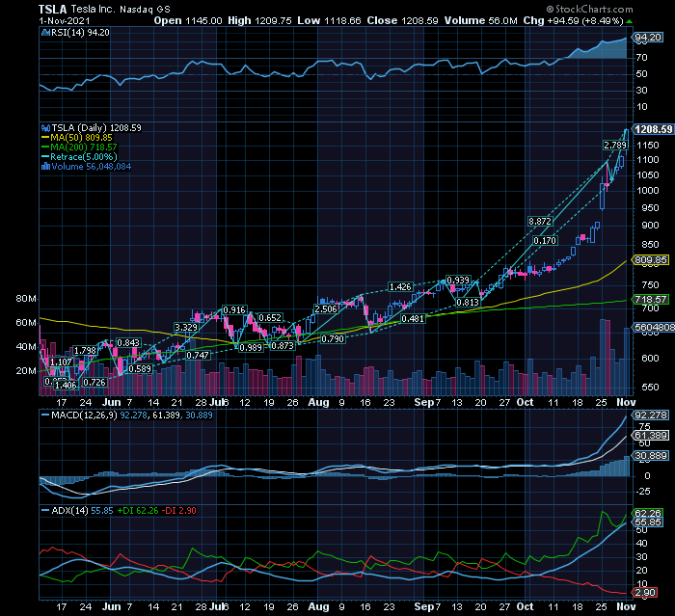Screen dimensions: 675x616
Task: Click the 0.170 retrace label
Action: point(545,241)
